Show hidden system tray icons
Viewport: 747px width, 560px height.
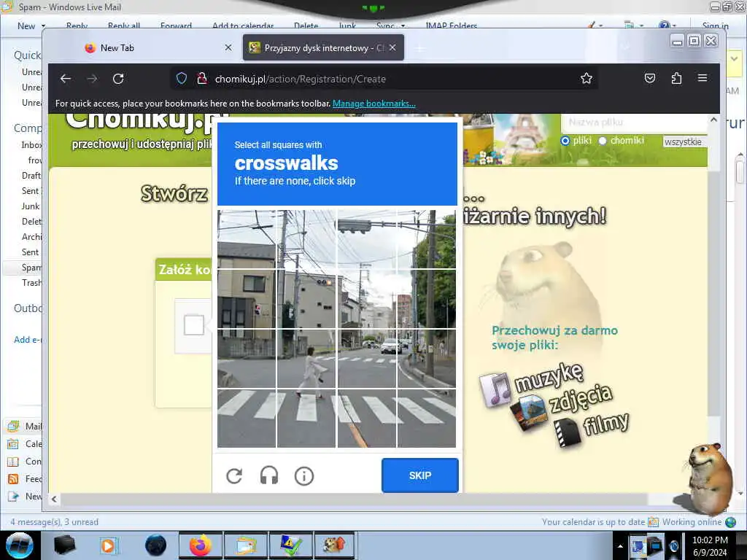[620, 546]
